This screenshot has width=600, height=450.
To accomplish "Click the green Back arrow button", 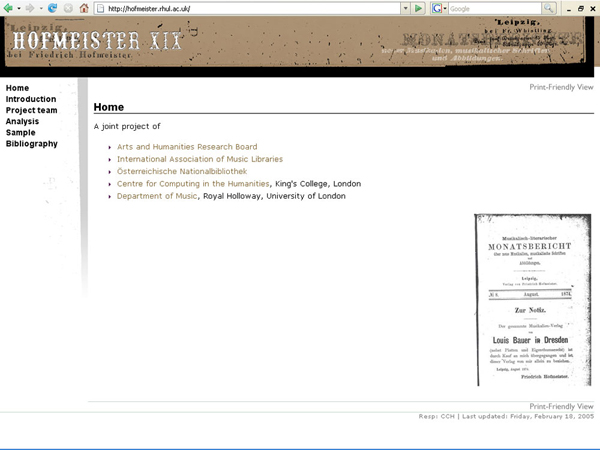I will point(8,8).
